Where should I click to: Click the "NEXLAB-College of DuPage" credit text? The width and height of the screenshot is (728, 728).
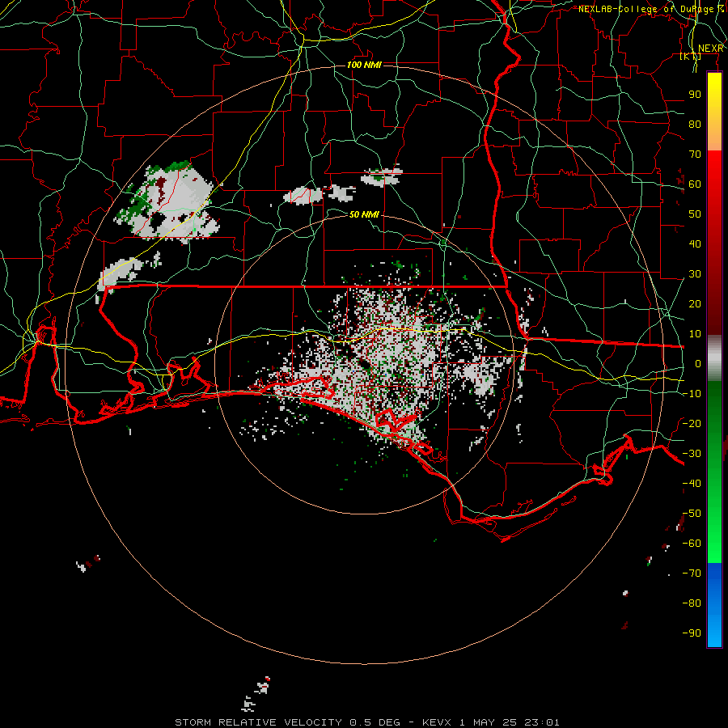pos(645,9)
